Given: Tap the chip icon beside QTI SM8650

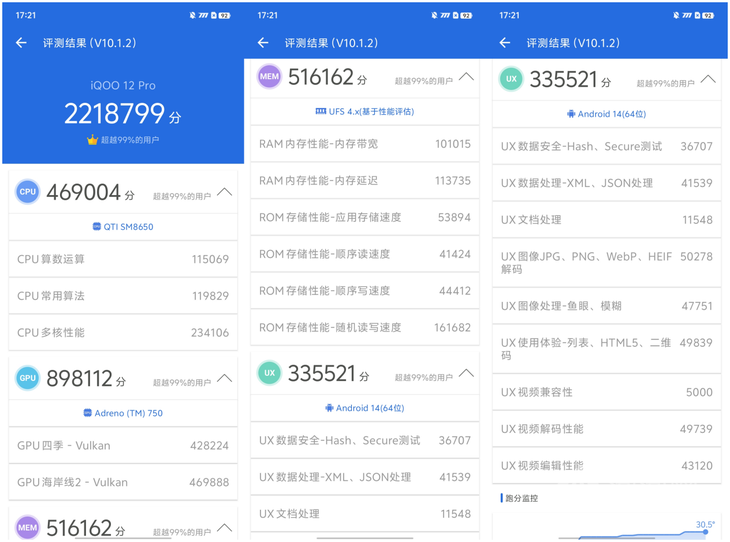Looking at the screenshot, I should coord(97,227).
